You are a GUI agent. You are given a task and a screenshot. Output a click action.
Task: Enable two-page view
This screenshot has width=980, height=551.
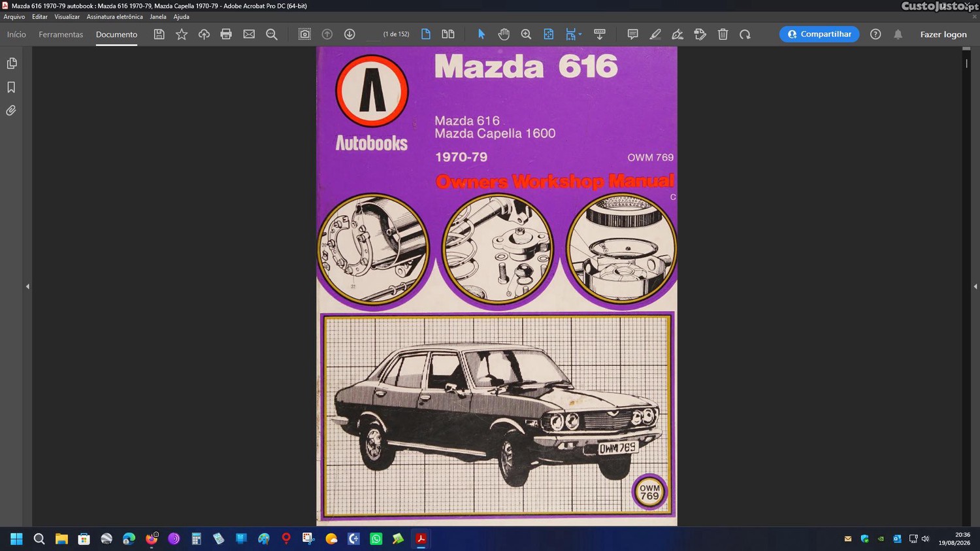tap(448, 34)
